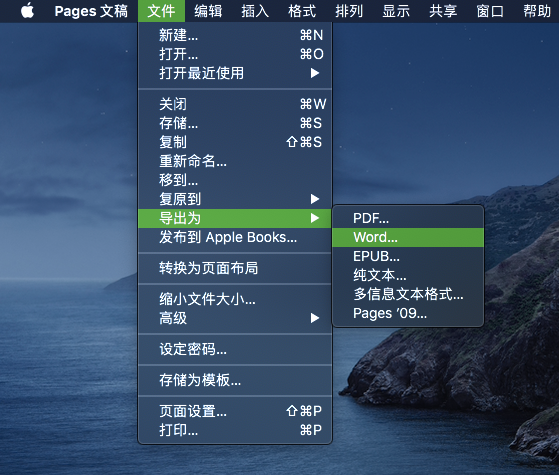The height and width of the screenshot is (475, 559).
Task: Open the Pages 文稿 application menu
Action: pos(91,11)
